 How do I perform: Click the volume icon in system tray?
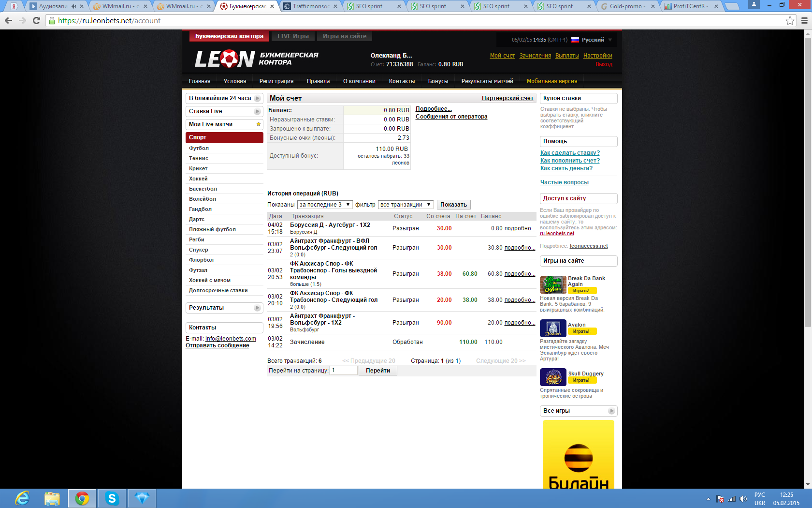tap(743, 499)
